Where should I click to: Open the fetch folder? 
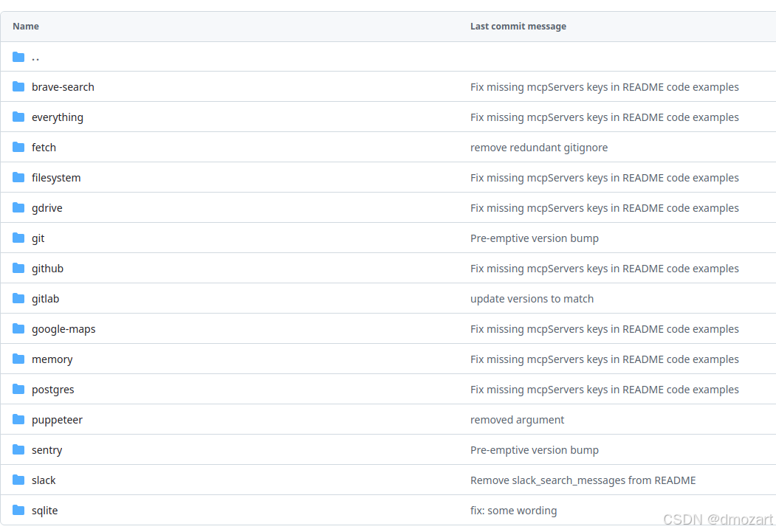pyautogui.click(x=44, y=148)
